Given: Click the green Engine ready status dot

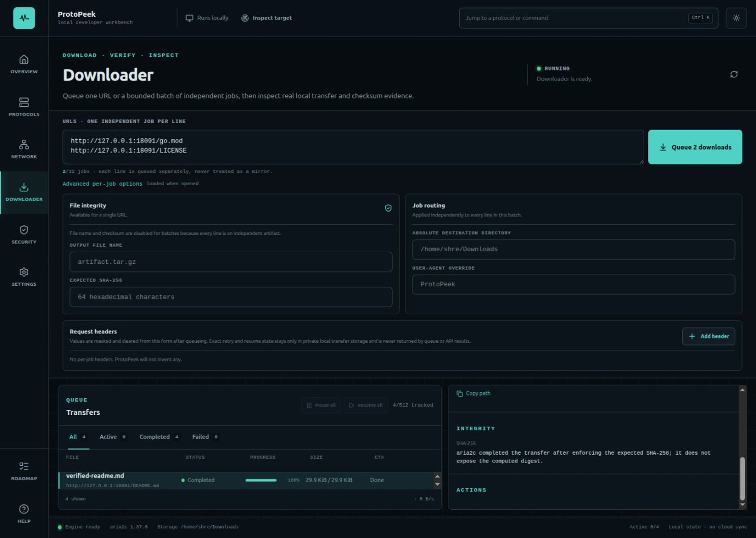Looking at the screenshot, I should click(60, 527).
